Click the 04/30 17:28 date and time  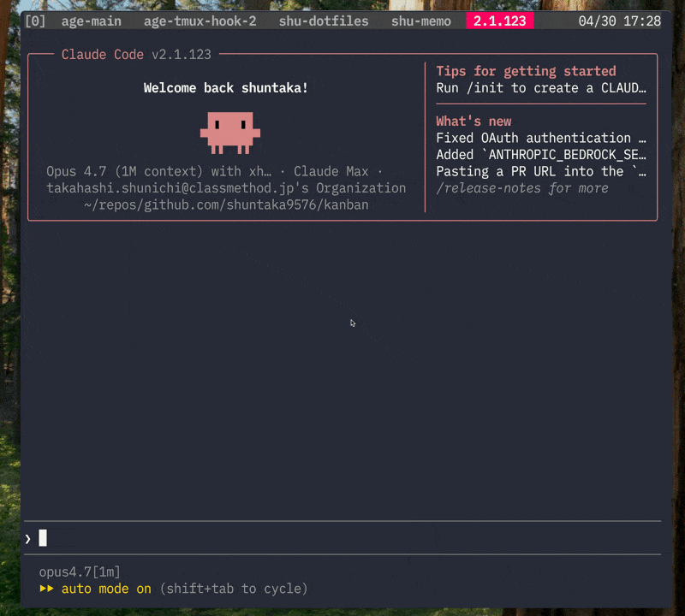coord(619,21)
